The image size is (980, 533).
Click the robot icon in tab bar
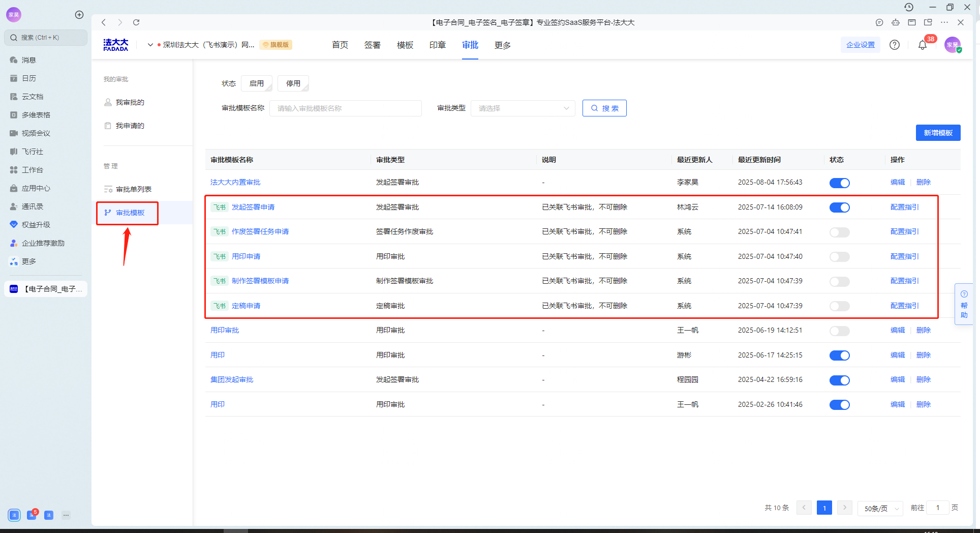[x=896, y=22]
